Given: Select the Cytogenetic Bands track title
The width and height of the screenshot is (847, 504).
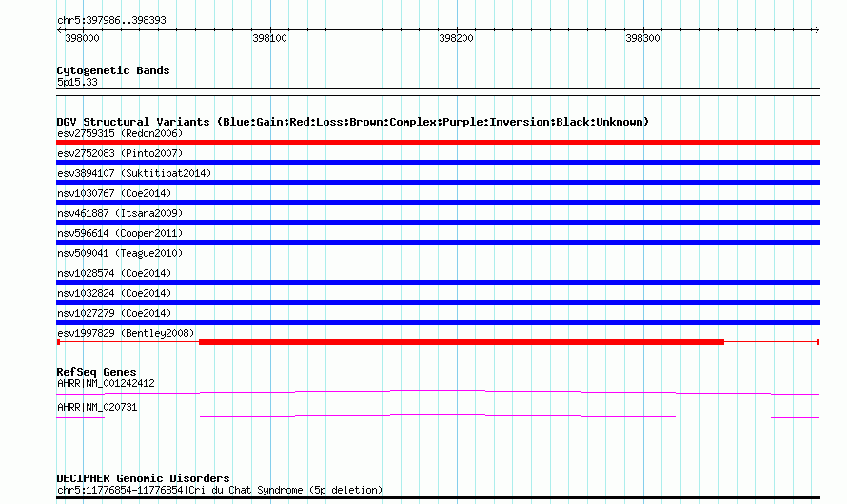Looking at the screenshot, I should point(113,70).
